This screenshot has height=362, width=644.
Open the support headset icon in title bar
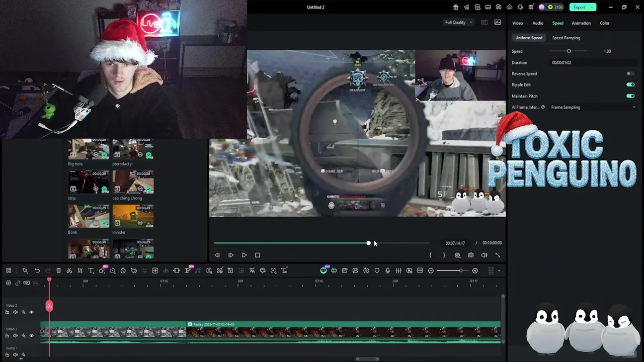pyautogui.click(x=520, y=7)
